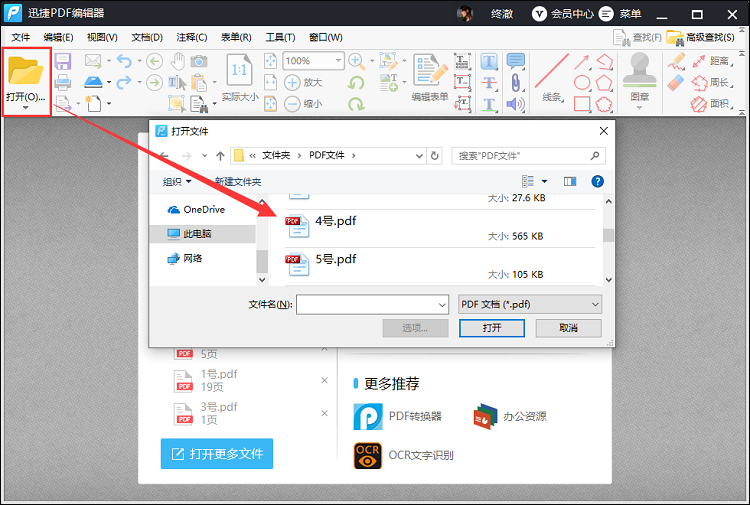The image size is (750, 505).
Task: Expand the address path history dropdown
Action: [x=419, y=156]
